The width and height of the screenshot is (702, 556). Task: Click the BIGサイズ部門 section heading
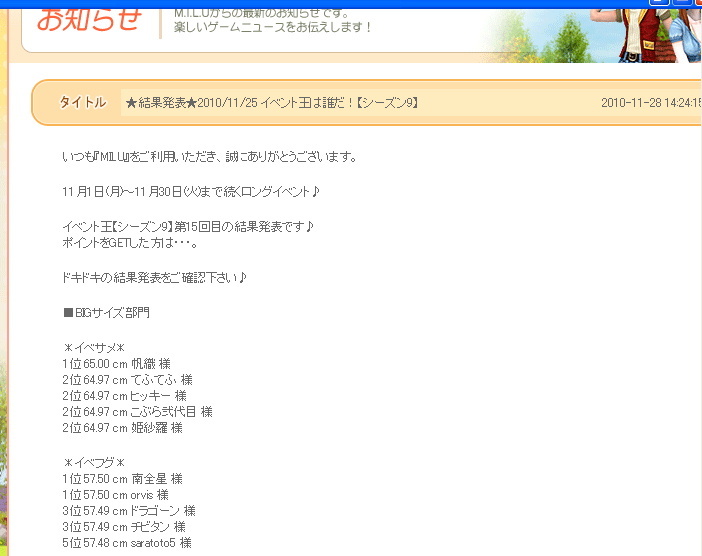point(106,313)
